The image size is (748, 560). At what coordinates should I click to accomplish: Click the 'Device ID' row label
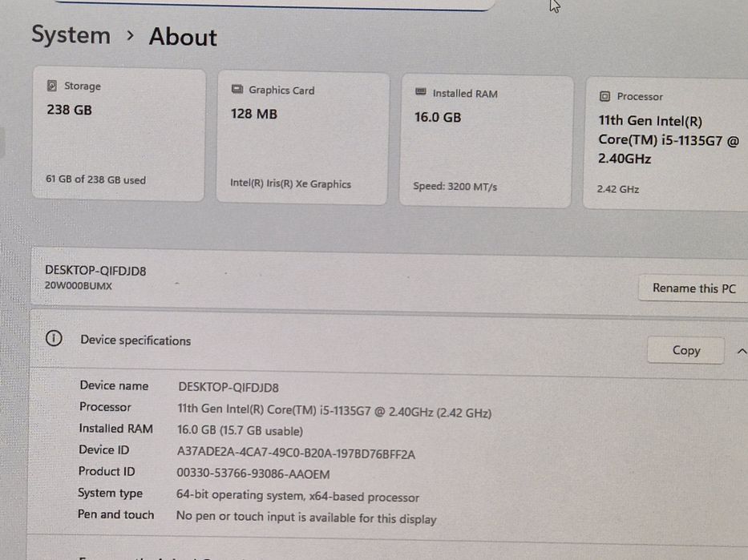[104, 450]
